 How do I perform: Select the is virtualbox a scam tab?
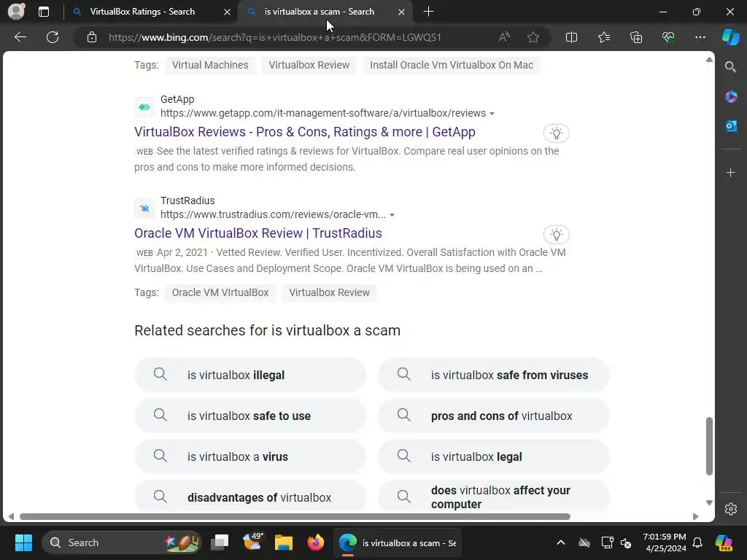click(320, 12)
